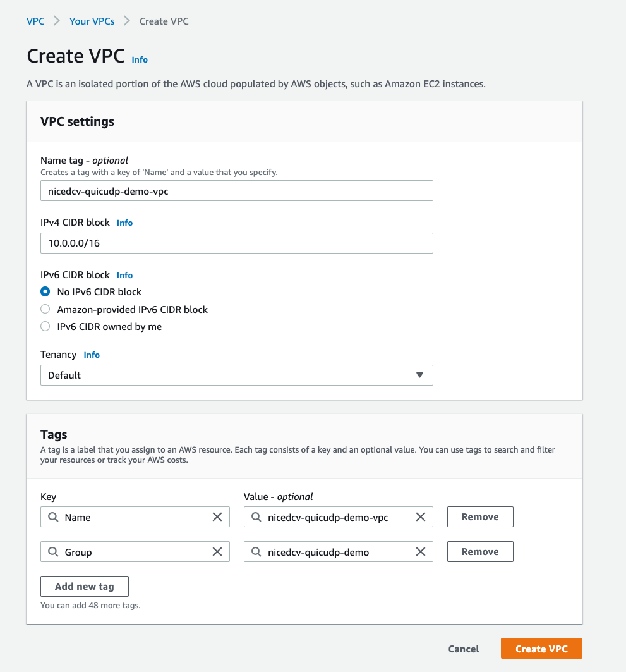Go to VPC breadcrumb link
Viewport: 626px width, 672px height.
(35, 21)
